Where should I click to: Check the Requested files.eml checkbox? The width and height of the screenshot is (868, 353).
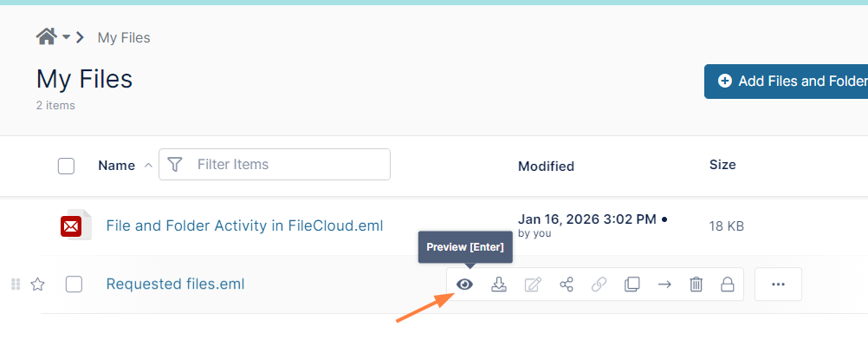tap(74, 284)
